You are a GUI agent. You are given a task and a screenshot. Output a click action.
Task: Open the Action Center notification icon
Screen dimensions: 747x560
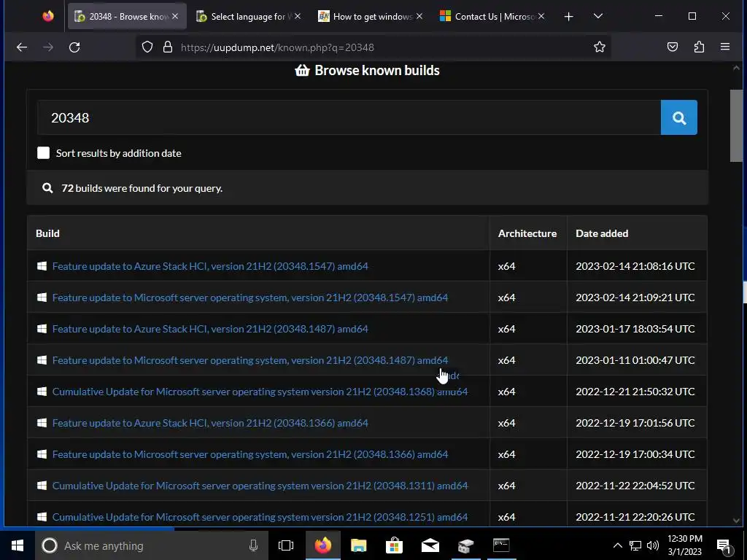(x=724, y=545)
